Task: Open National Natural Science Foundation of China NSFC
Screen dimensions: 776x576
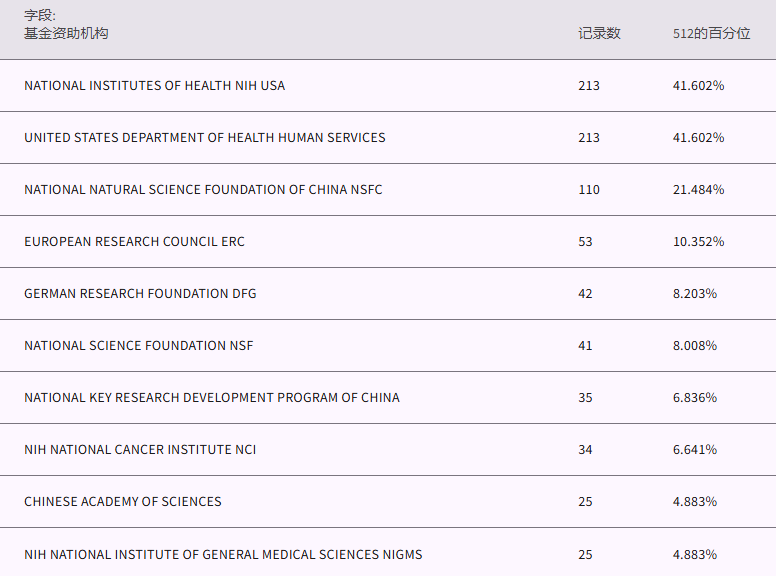Action: [x=203, y=190]
